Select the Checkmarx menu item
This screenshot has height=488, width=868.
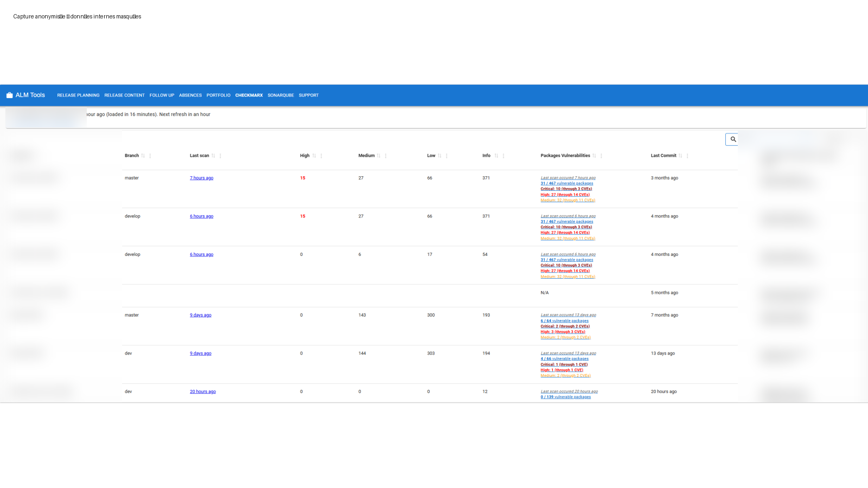point(249,95)
